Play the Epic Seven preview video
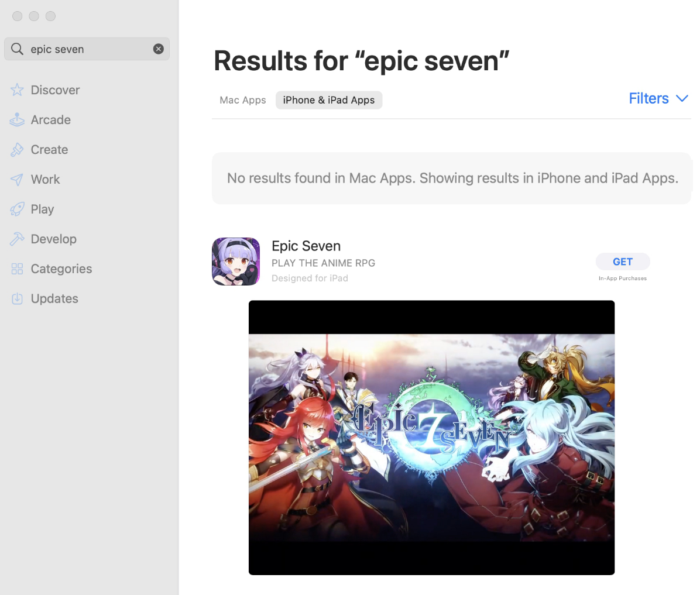700x595 pixels. (432, 438)
